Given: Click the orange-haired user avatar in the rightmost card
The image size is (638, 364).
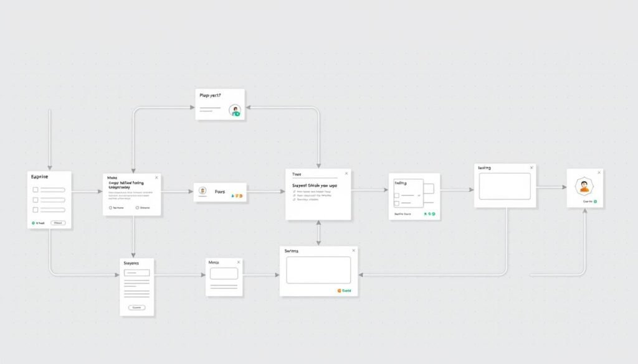Looking at the screenshot, I should (x=584, y=185).
